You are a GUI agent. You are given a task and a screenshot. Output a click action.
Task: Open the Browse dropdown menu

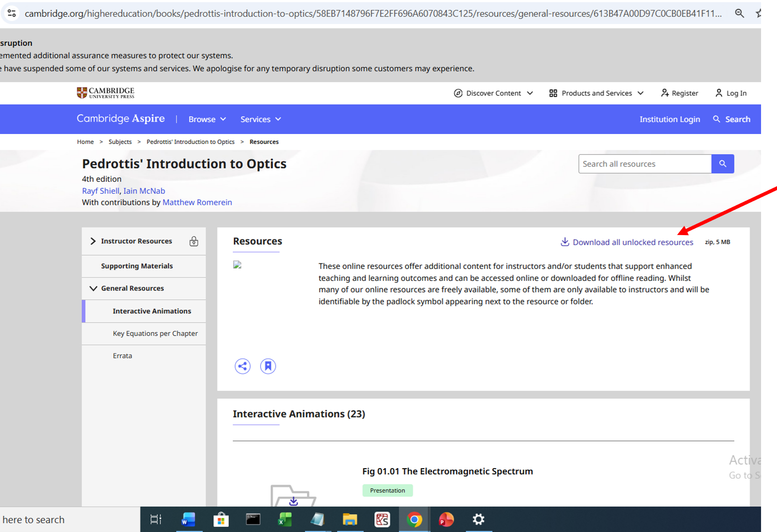[207, 119]
